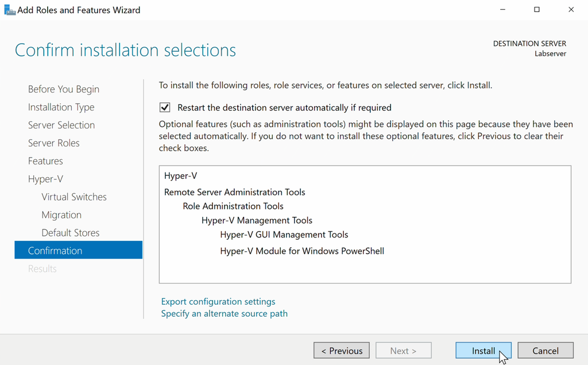588x365 pixels.
Task: Switch to the Features step
Action: coord(45,161)
